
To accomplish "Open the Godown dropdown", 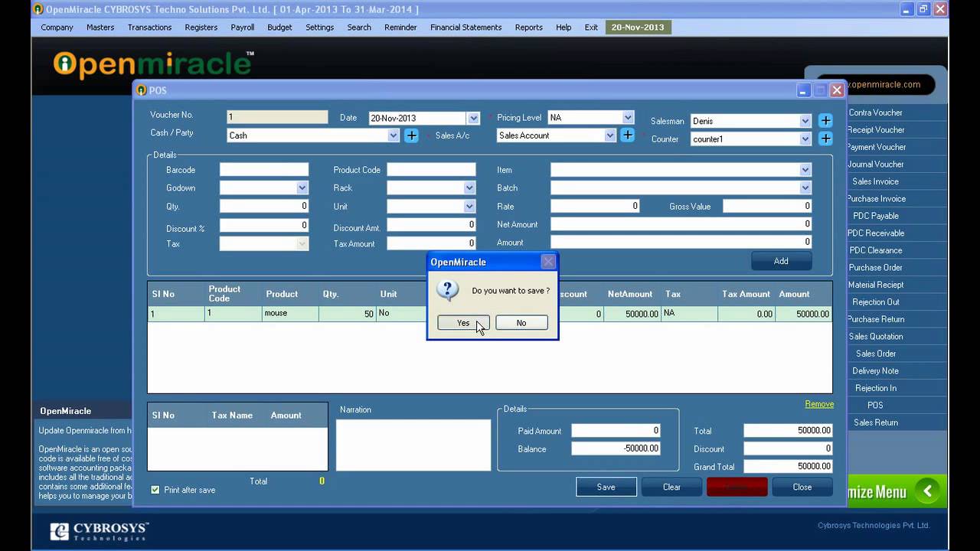I will pyautogui.click(x=302, y=188).
